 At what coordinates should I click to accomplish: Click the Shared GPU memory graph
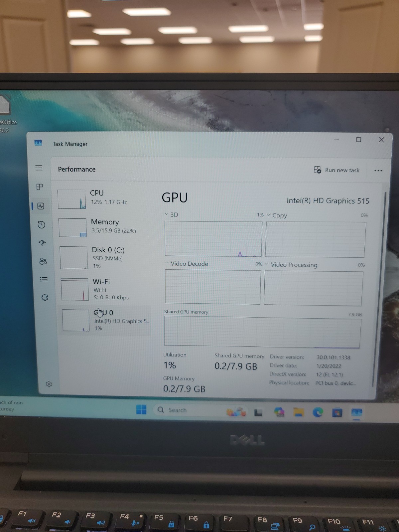(x=262, y=332)
